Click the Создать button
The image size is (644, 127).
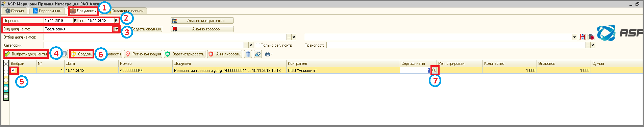tap(82, 54)
